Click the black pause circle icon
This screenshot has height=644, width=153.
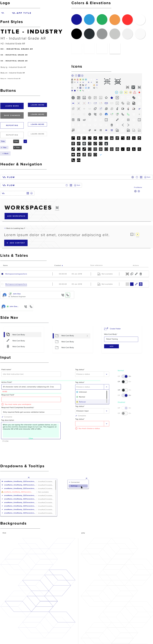tap(95, 155)
